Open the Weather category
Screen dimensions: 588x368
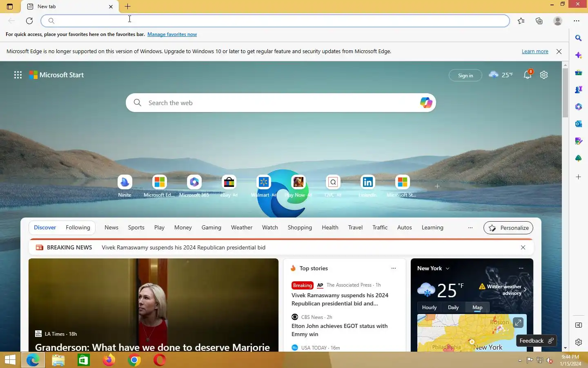242,227
